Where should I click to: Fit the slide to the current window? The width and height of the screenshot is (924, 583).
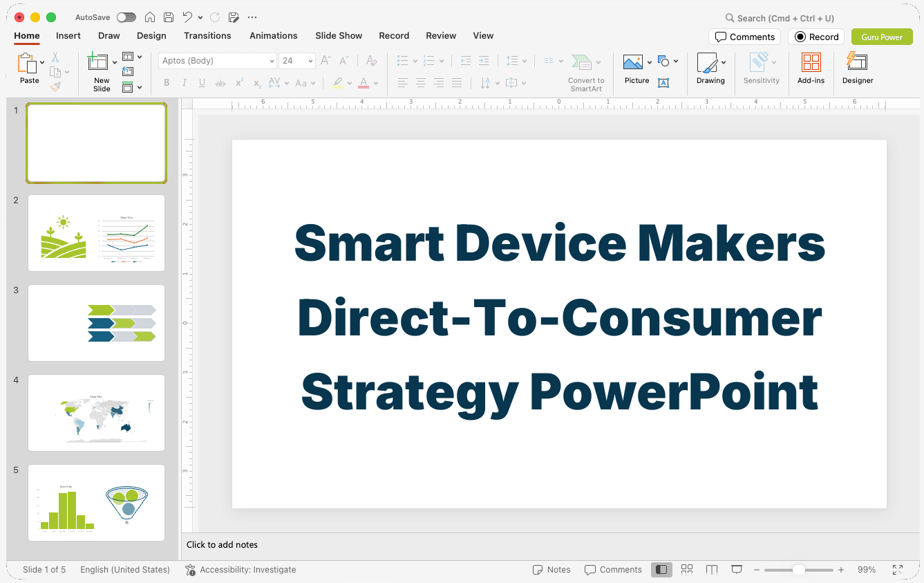click(x=898, y=569)
